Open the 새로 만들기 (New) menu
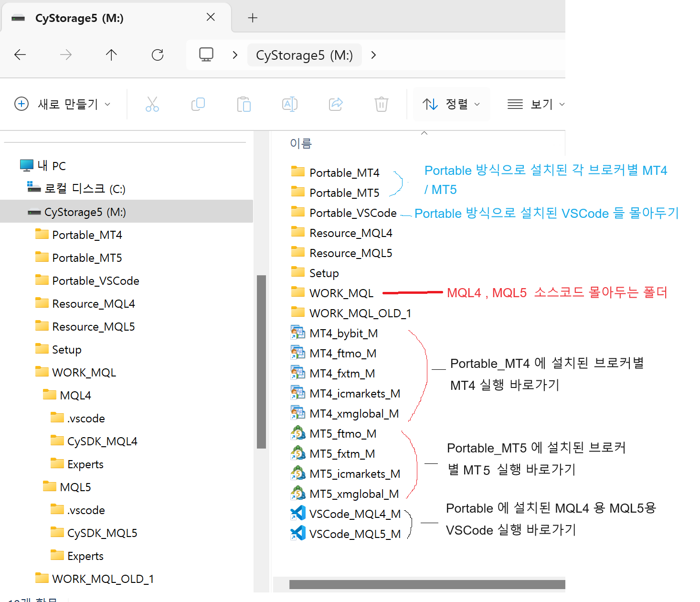This screenshot has width=700, height=602. click(x=63, y=104)
